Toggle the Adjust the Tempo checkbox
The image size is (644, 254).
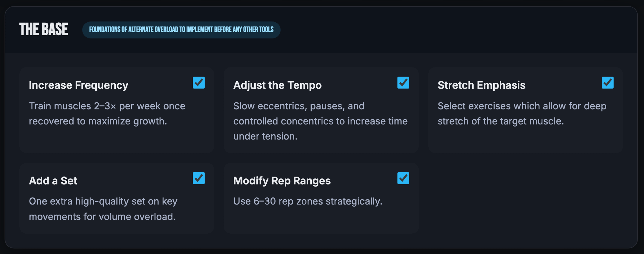pos(403,83)
